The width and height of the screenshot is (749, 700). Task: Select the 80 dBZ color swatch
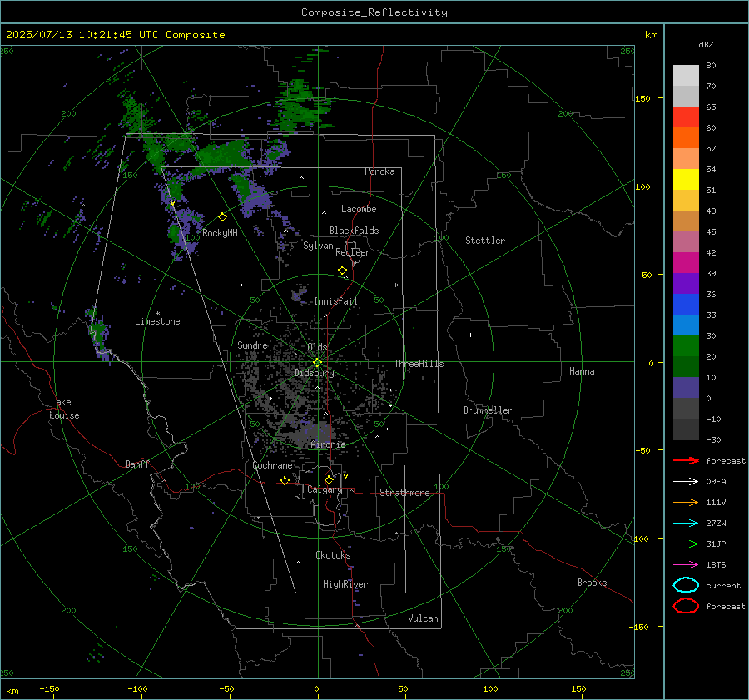[x=686, y=75]
